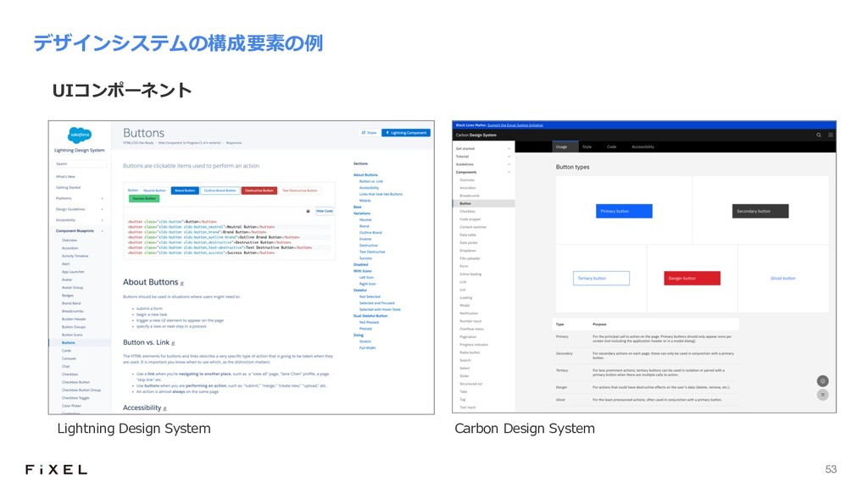Jump to Selected with Hover State link
Image resolution: width=868 pixels, height=488 pixels.
coord(380,309)
